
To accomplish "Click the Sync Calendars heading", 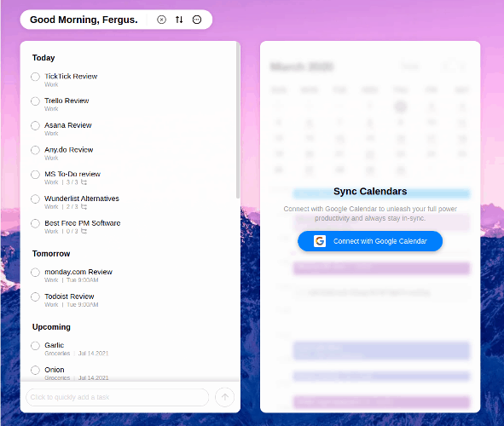I will [370, 192].
